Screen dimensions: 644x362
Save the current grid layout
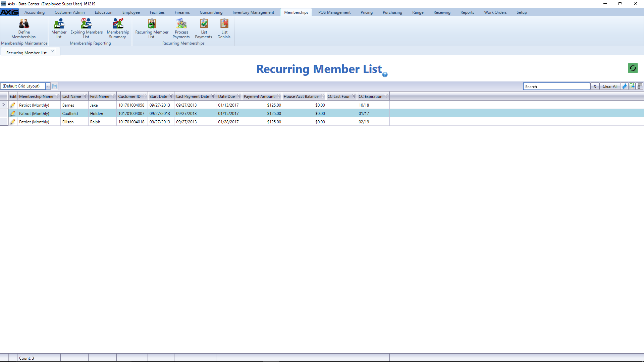(54, 86)
